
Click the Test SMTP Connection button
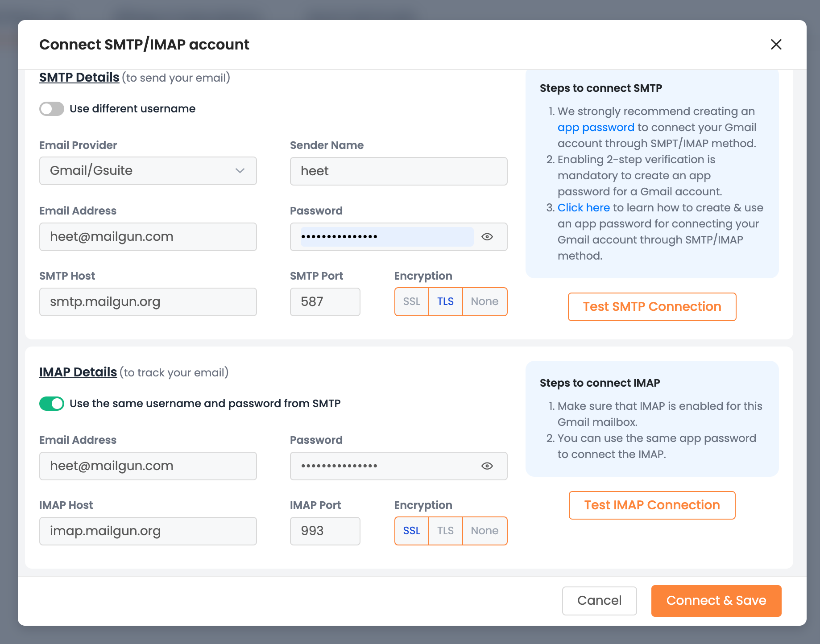point(652,307)
